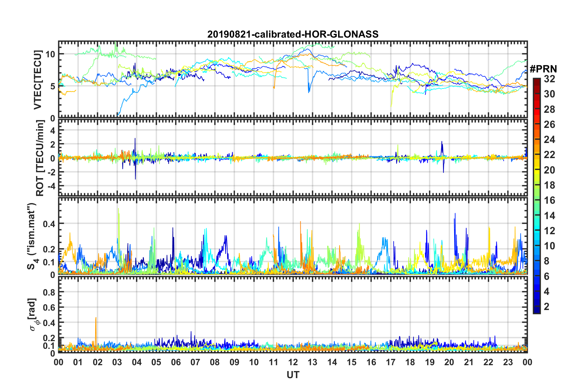The width and height of the screenshot is (586, 392).
Task: Click the dark red top of PRN colorbar
Action: (x=536, y=80)
